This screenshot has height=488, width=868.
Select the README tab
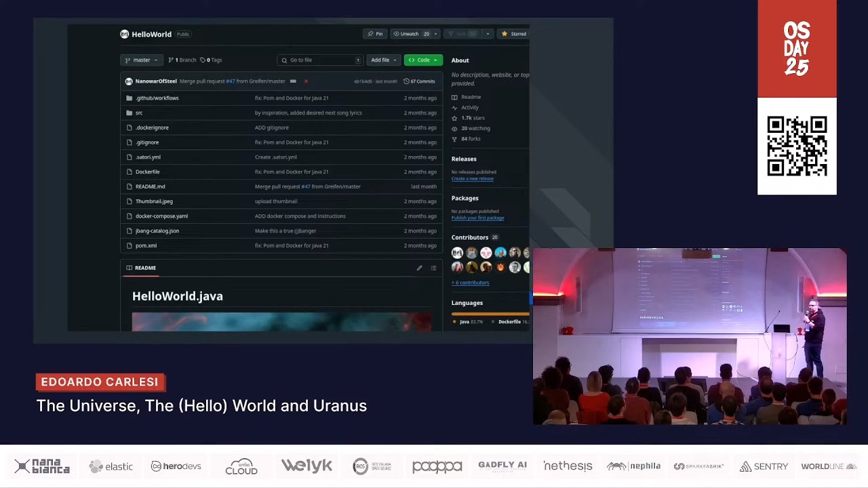coord(141,268)
